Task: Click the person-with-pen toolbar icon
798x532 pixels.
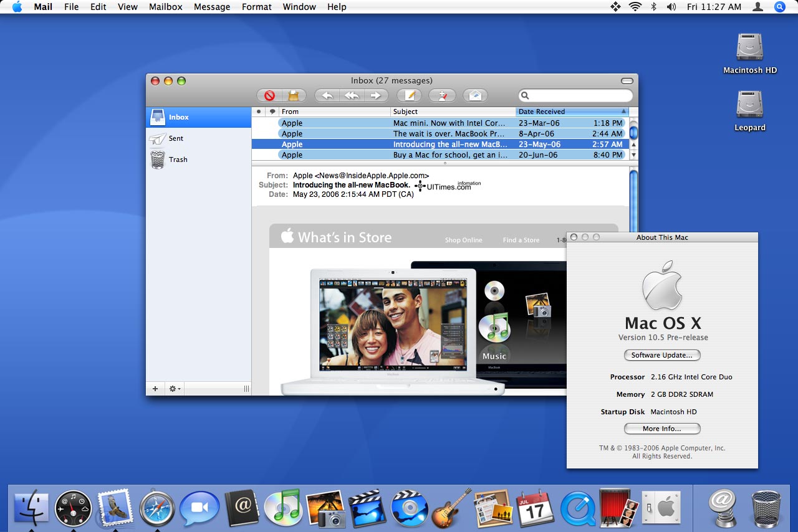Action: (x=442, y=96)
